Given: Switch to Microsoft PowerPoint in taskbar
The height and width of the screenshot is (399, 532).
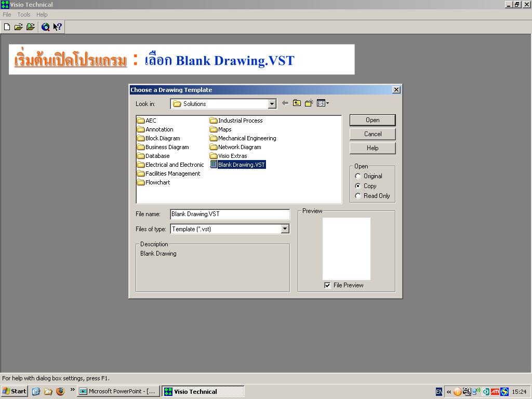Looking at the screenshot, I should coord(118,391).
